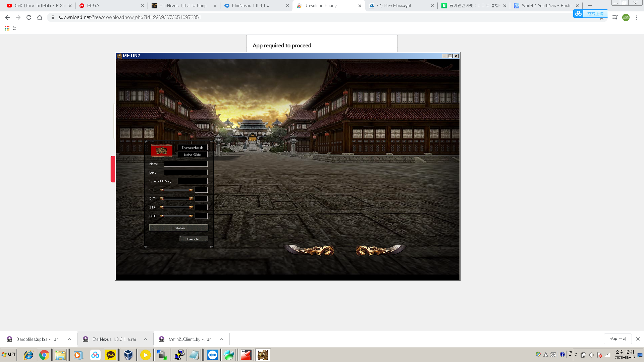644x362 pixels.
Task: Open the blue help question-mark tray icon
Action: pos(562,355)
